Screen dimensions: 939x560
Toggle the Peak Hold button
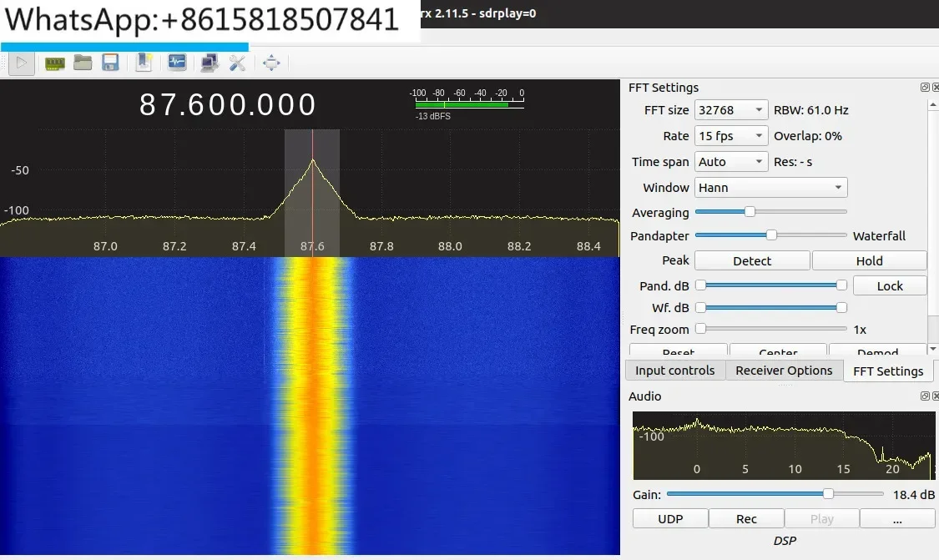(869, 261)
